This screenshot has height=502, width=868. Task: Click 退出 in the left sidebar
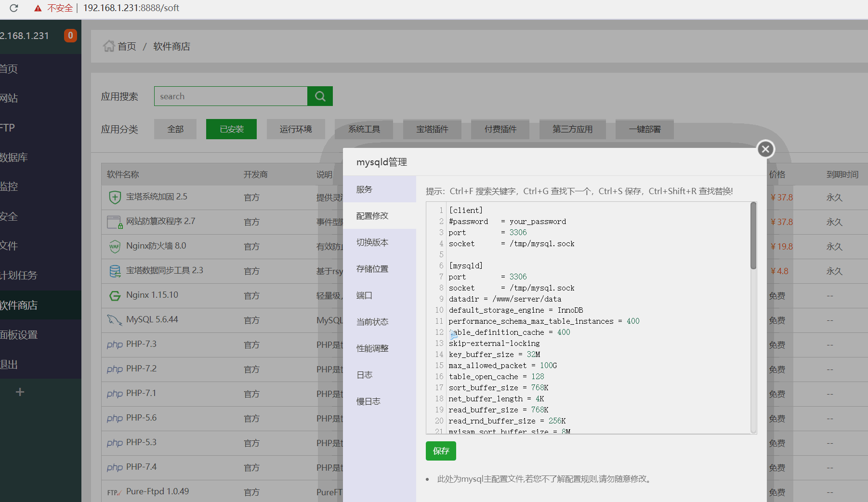(40, 365)
